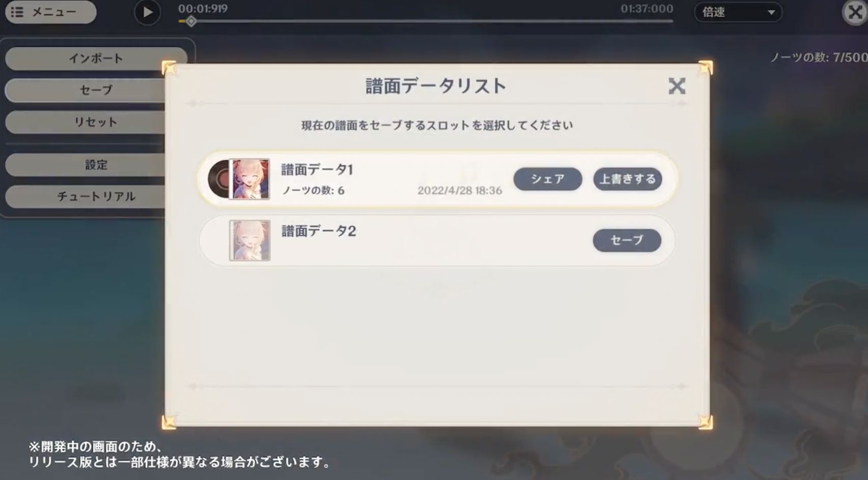
Task: Exit editor using top-right round X icon
Action: tap(855, 12)
